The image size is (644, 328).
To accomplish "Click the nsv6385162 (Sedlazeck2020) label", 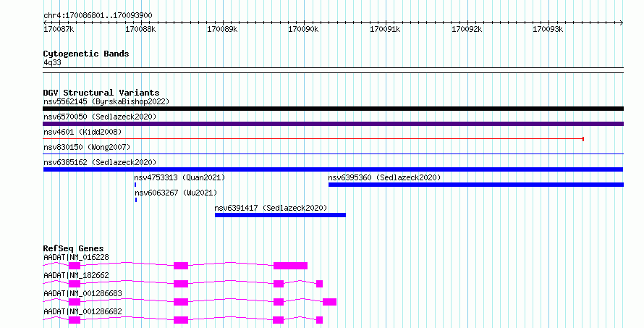I will click(x=100, y=162).
